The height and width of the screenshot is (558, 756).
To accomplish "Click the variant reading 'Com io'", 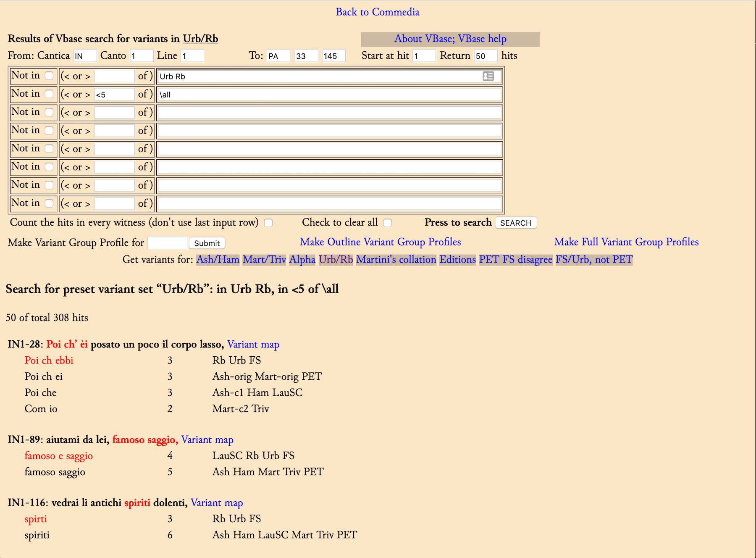I will (x=41, y=409).
